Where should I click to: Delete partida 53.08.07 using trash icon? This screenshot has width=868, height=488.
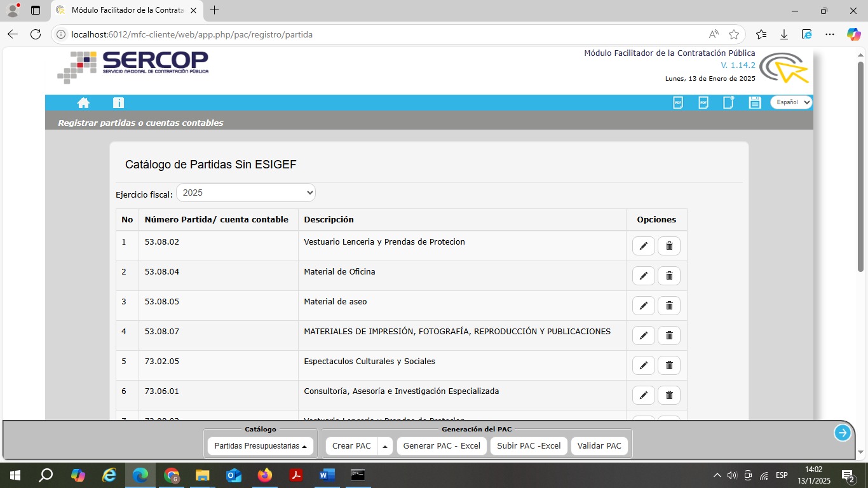(669, 335)
